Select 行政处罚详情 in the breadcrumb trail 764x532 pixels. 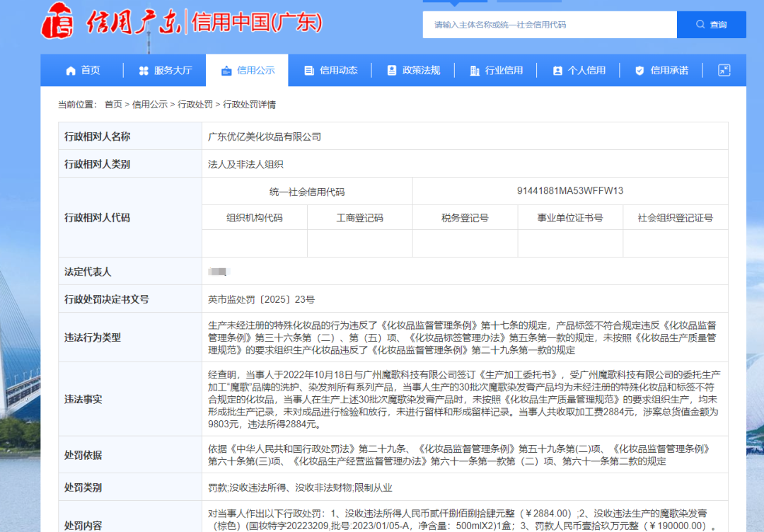pos(250,105)
